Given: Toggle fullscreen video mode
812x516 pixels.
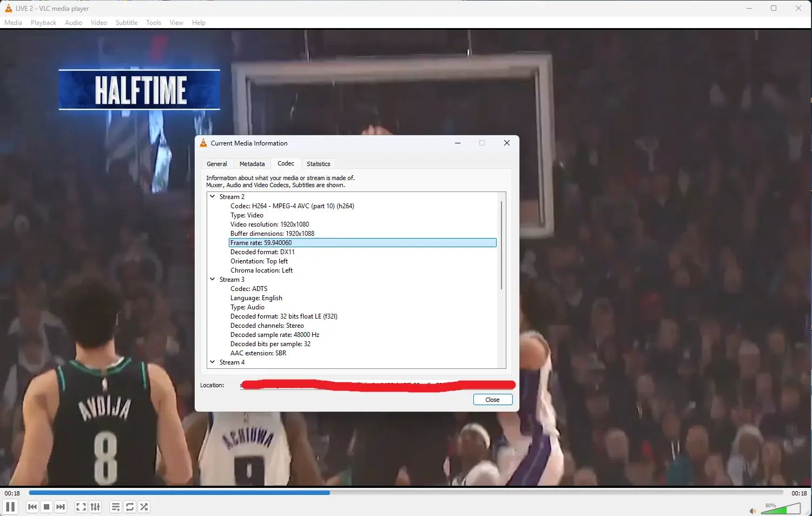Looking at the screenshot, I should (x=81, y=507).
